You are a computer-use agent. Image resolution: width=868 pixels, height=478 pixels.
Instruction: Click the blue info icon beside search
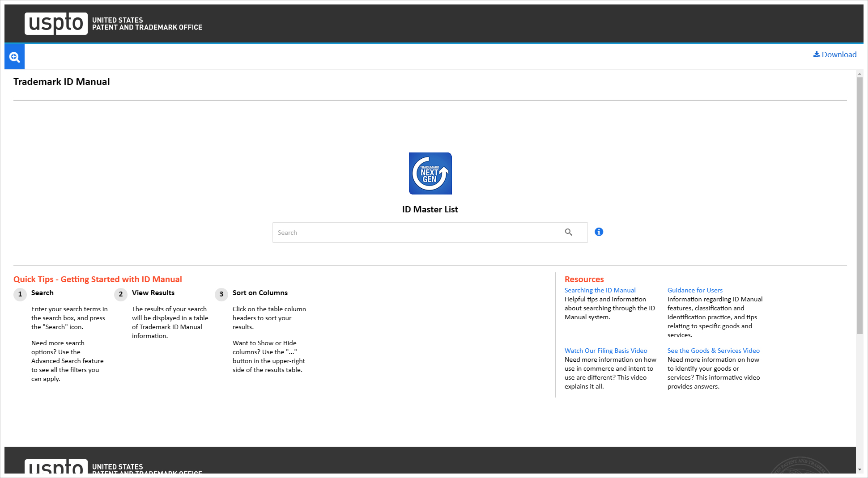tap(599, 232)
